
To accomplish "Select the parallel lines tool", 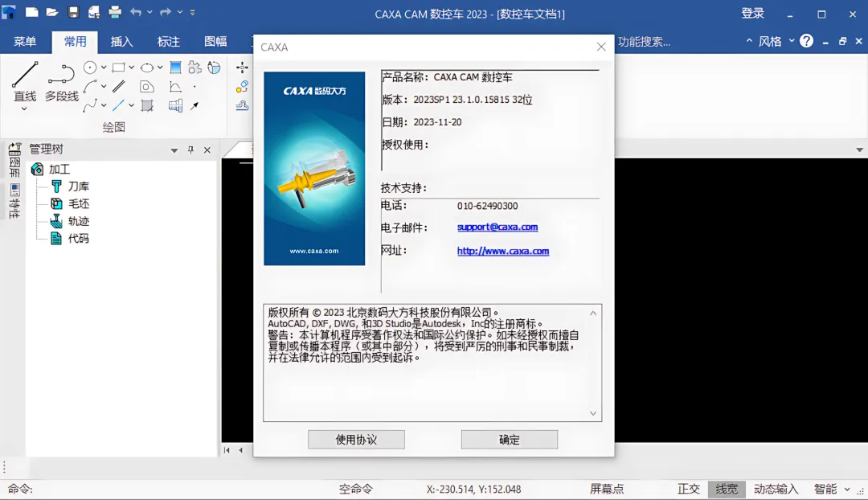I will 118,86.
